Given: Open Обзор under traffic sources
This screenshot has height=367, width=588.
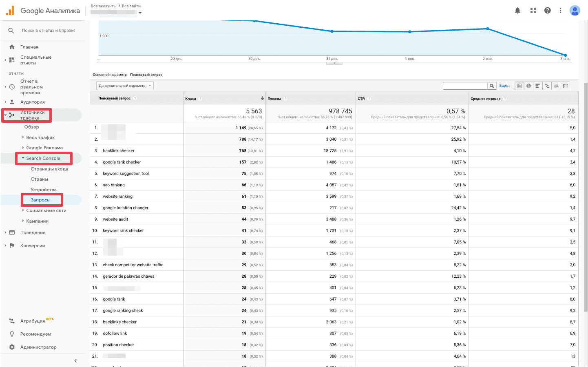Looking at the screenshot, I should (31, 127).
